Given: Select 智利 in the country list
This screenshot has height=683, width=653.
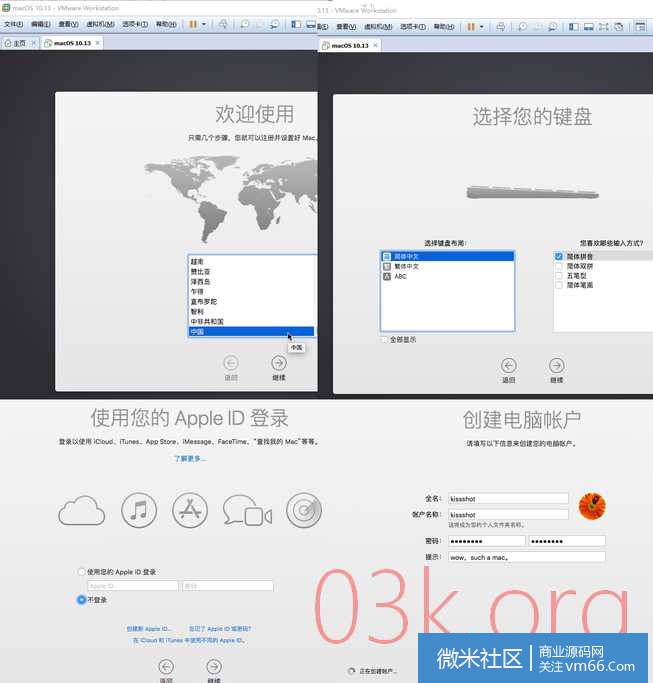Looking at the screenshot, I should pos(251,311).
